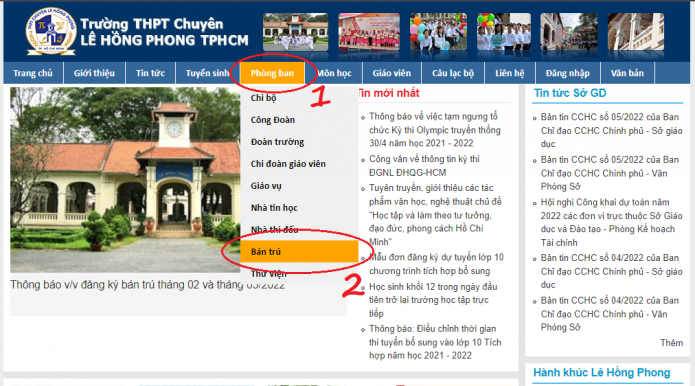This screenshot has width=695, height=386.
Task: Go to Trang chủ menu item
Action: point(33,73)
